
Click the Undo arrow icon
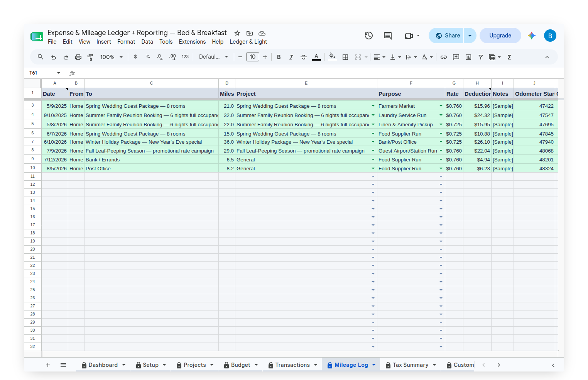pos(54,57)
